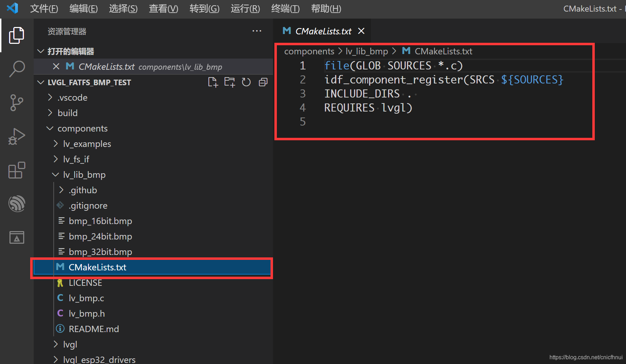The height and width of the screenshot is (364, 626).
Task: Expand the lvgl folder
Action: tap(56, 344)
